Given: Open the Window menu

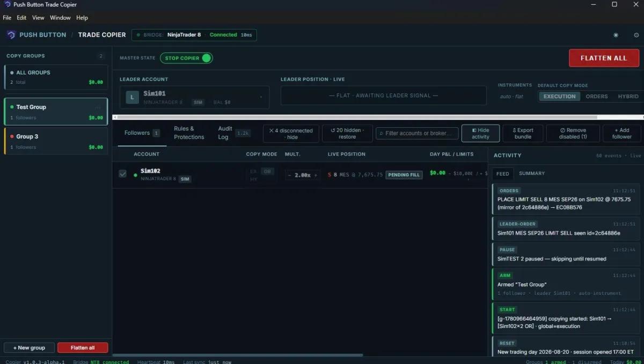Looking at the screenshot, I should point(60,18).
